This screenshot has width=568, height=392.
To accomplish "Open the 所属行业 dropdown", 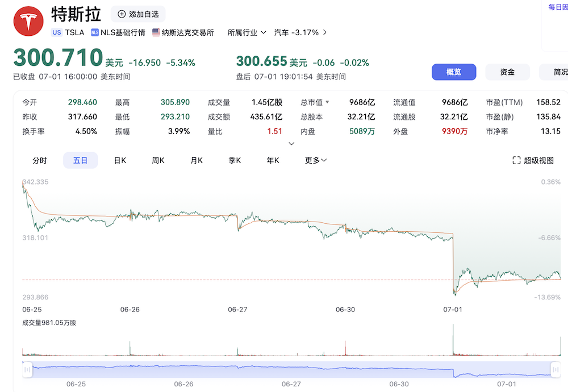I will [247, 32].
